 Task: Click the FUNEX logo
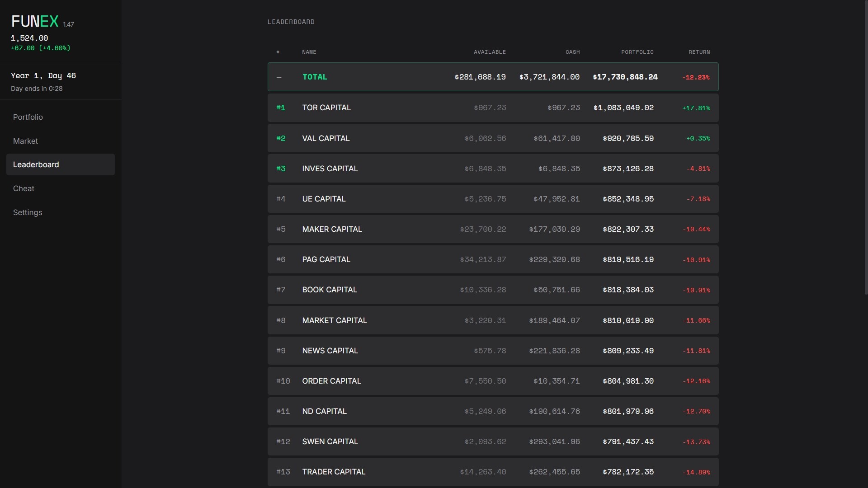35,21
